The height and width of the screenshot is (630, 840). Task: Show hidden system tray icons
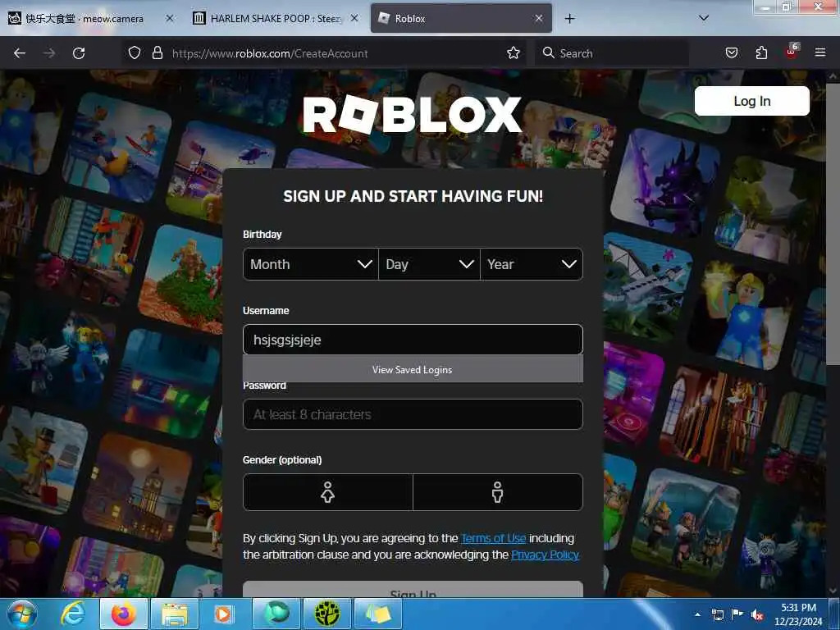(697, 614)
